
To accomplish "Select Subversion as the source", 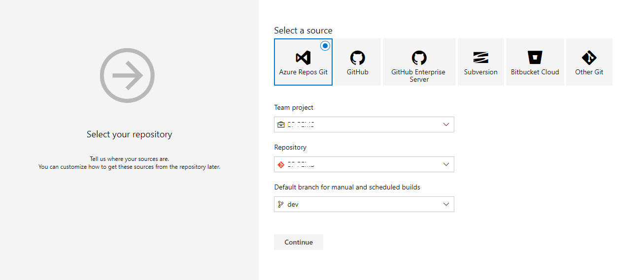I will pyautogui.click(x=480, y=62).
